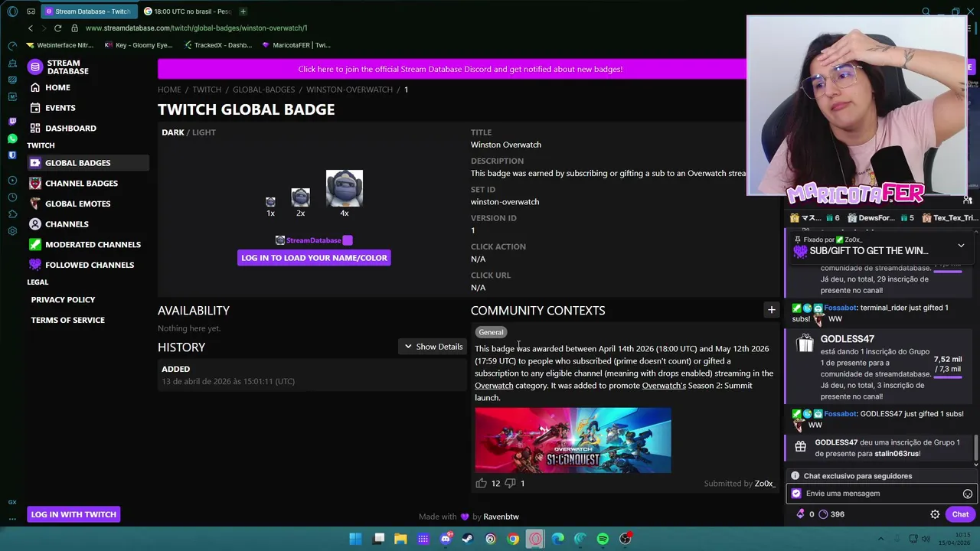Screen dimensions: 980x551
Task: Open Twitch in the Opera sidebar
Action: point(12,122)
